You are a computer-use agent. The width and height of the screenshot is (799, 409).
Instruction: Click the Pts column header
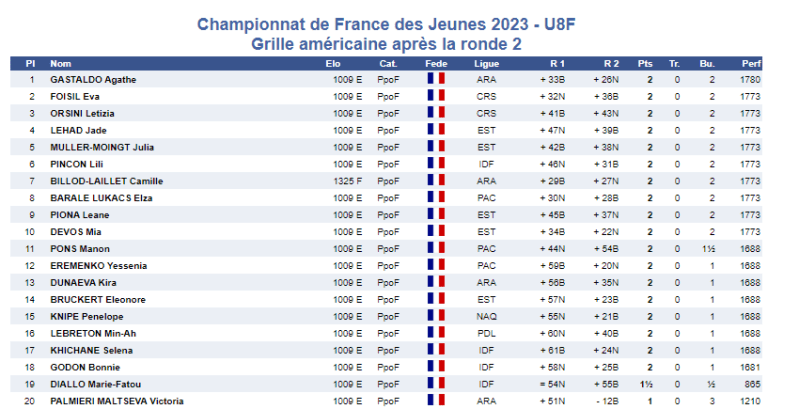click(x=645, y=63)
